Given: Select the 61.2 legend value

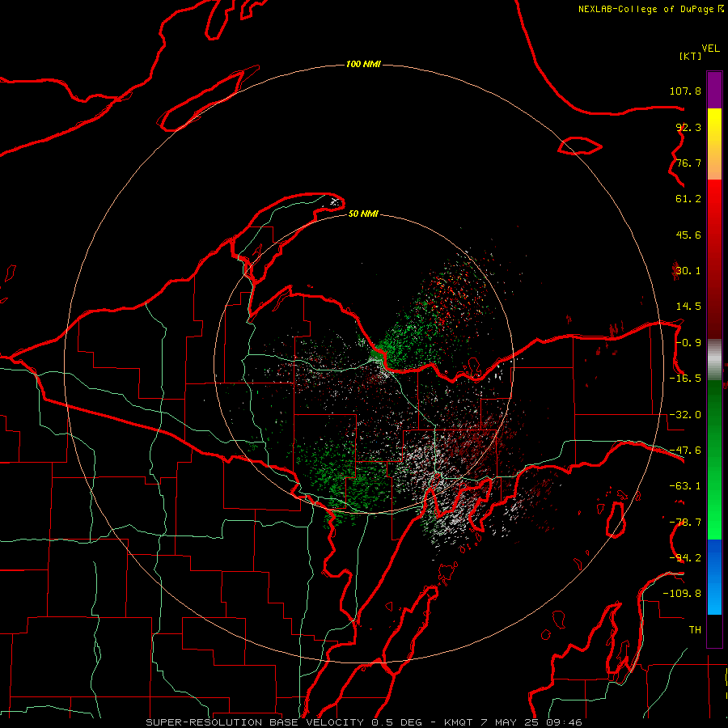Looking at the screenshot, I should tap(688, 199).
